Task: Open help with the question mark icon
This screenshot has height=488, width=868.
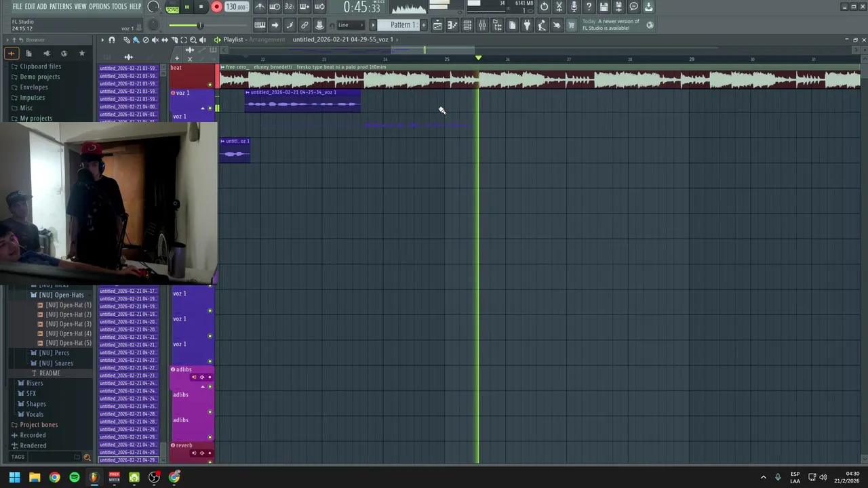Action: click(589, 7)
